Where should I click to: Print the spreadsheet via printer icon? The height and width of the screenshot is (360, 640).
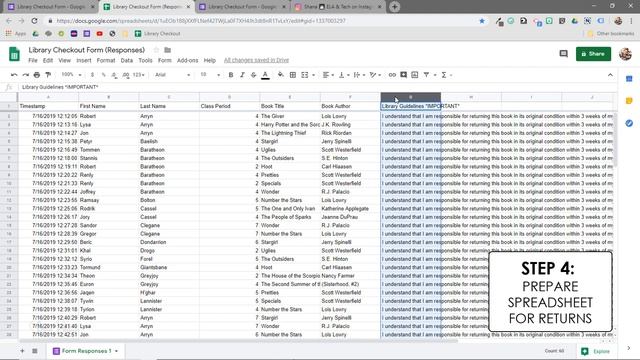point(37,75)
